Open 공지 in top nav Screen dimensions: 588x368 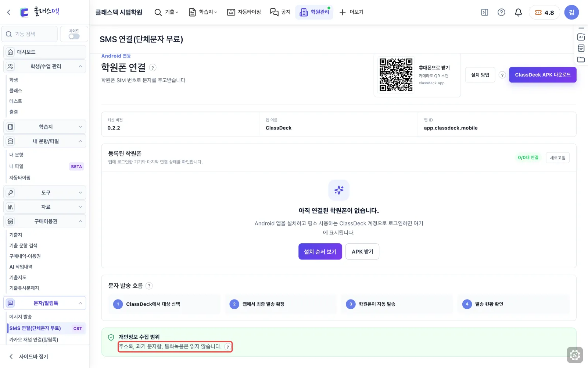pyautogui.click(x=280, y=12)
